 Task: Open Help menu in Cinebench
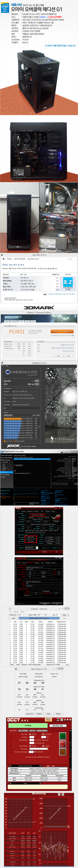(7, 366)
